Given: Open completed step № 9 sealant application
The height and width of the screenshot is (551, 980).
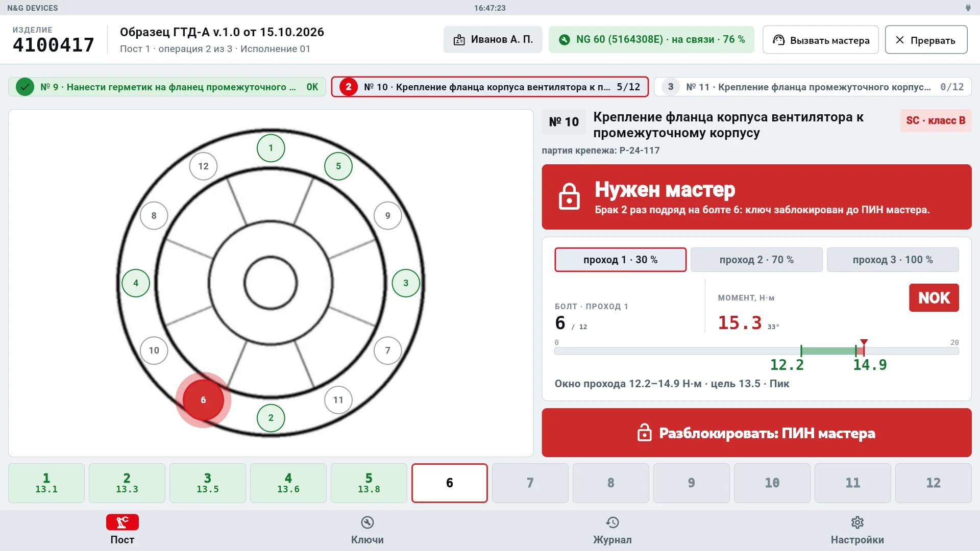Looking at the screenshot, I should click(167, 87).
